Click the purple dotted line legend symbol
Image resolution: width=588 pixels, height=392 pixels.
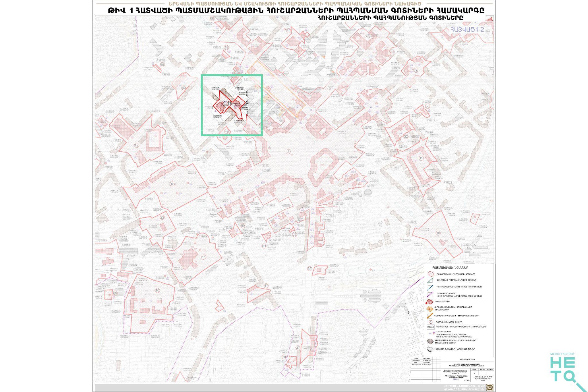430,295
